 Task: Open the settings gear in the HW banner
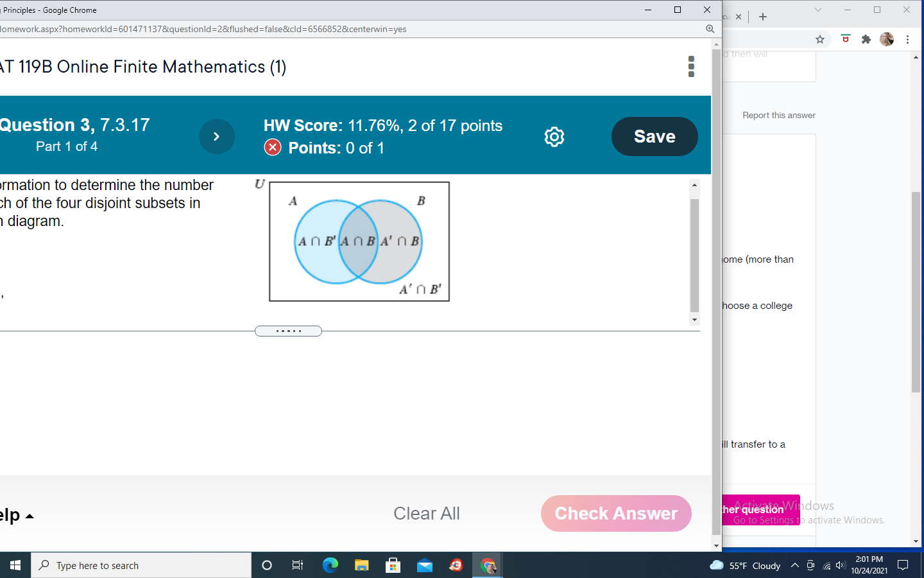coord(554,136)
